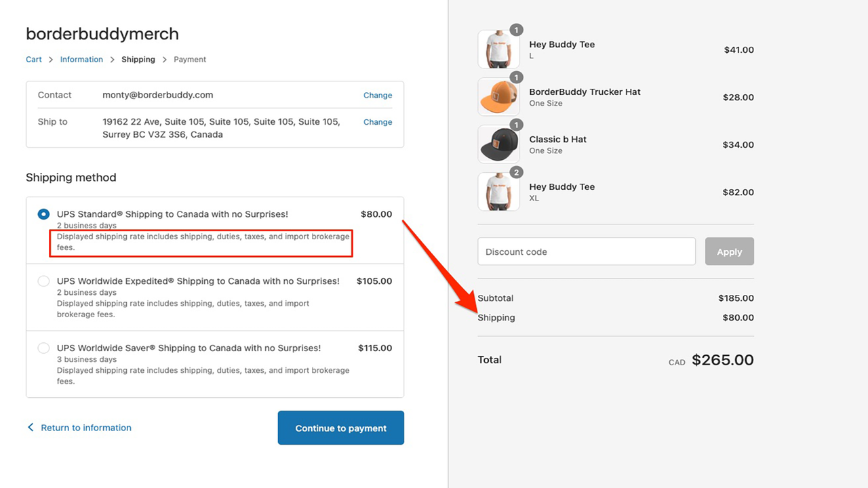Click the Hey Buddy Tee size L thumbnail
Screen dimensions: 868x488
[498, 49]
